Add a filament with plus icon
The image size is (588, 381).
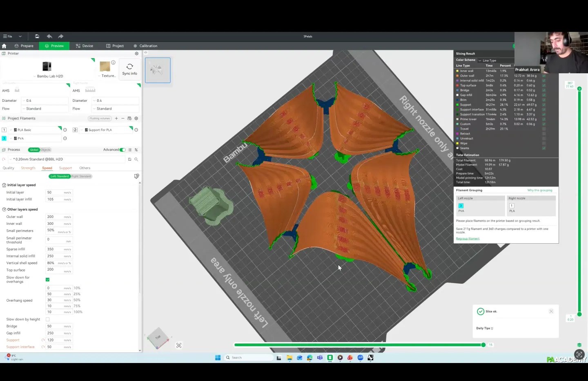tap(116, 119)
